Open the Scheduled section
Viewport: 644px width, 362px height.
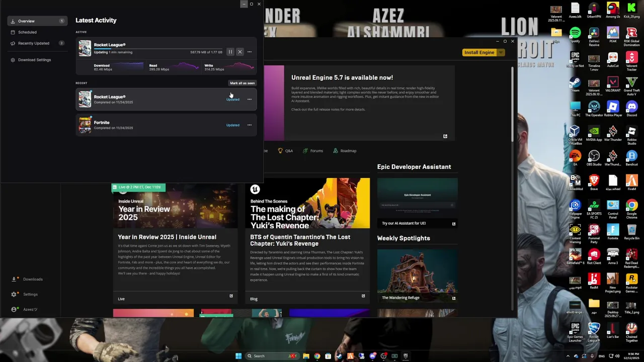pyautogui.click(x=37, y=32)
